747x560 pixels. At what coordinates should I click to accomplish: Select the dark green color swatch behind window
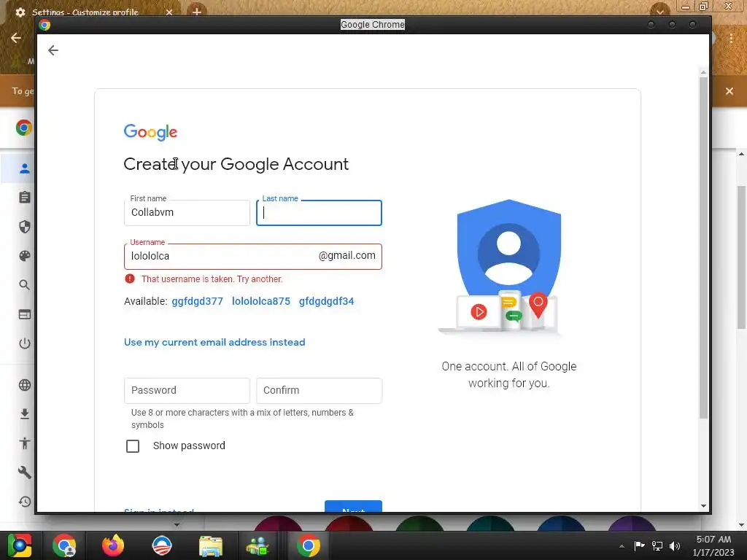pyautogui.click(x=419, y=524)
